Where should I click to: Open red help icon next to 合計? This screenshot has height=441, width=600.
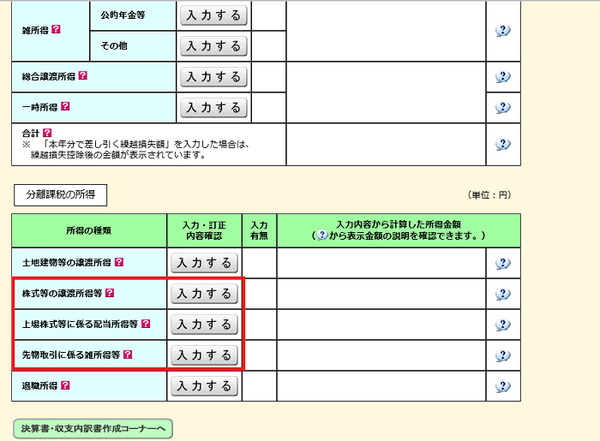click(x=47, y=132)
